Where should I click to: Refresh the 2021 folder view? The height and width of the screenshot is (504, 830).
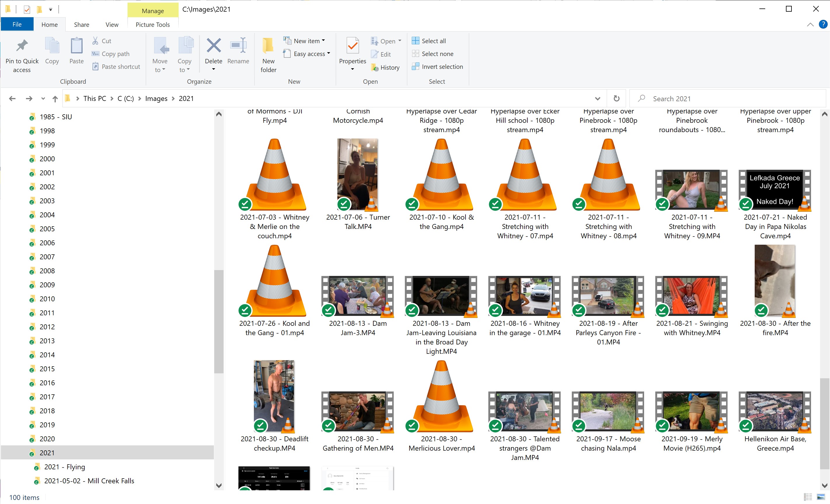tap(616, 98)
